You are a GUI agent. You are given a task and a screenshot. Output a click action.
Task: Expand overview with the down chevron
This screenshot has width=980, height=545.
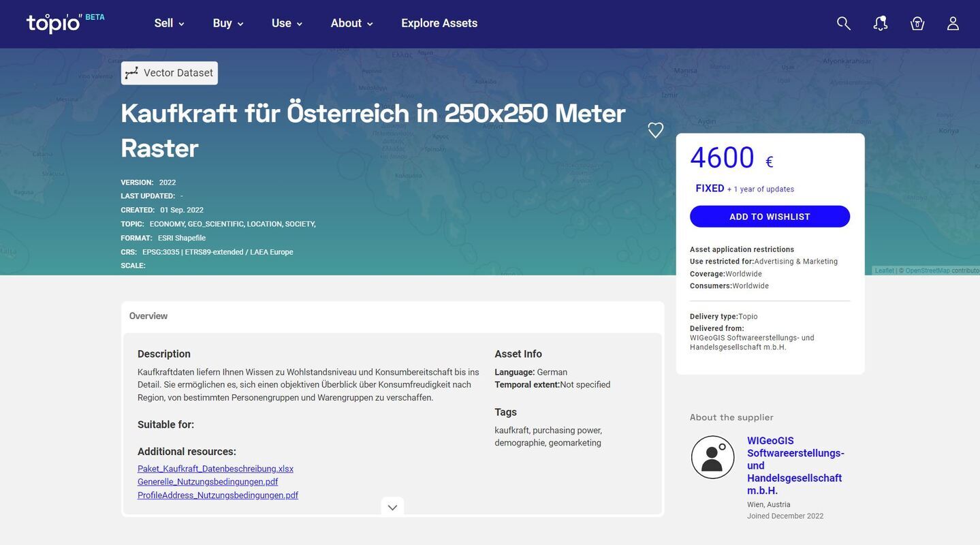coord(392,508)
